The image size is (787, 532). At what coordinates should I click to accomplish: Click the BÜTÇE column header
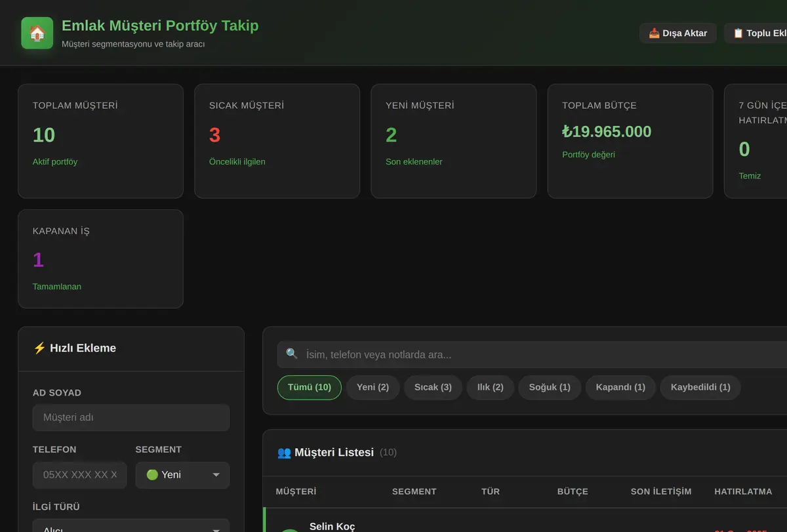573,491
